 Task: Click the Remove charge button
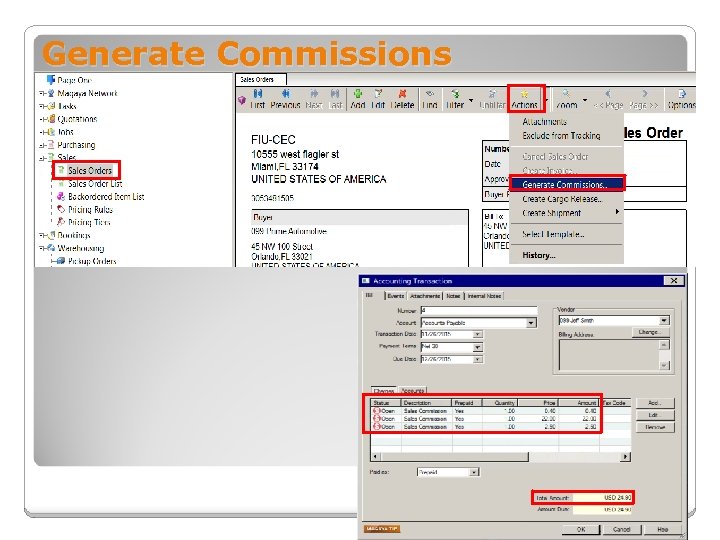(655, 427)
